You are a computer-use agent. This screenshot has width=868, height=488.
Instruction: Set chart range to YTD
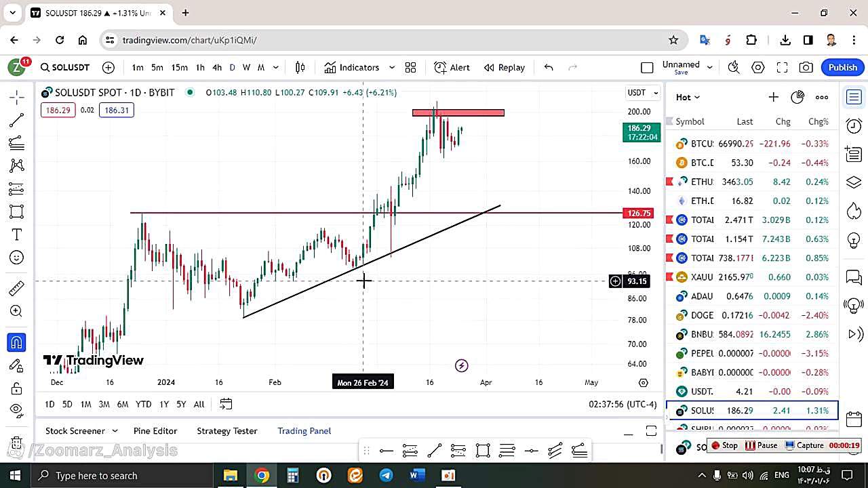[143, 404]
